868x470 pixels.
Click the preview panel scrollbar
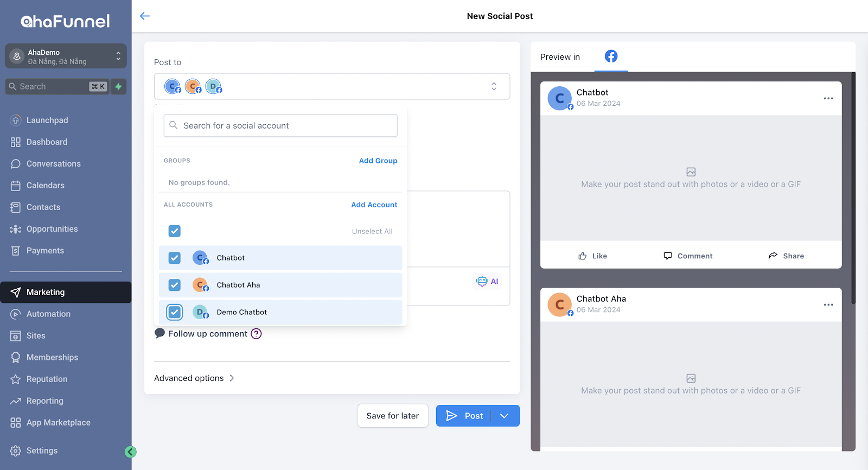[x=853, y=188]
